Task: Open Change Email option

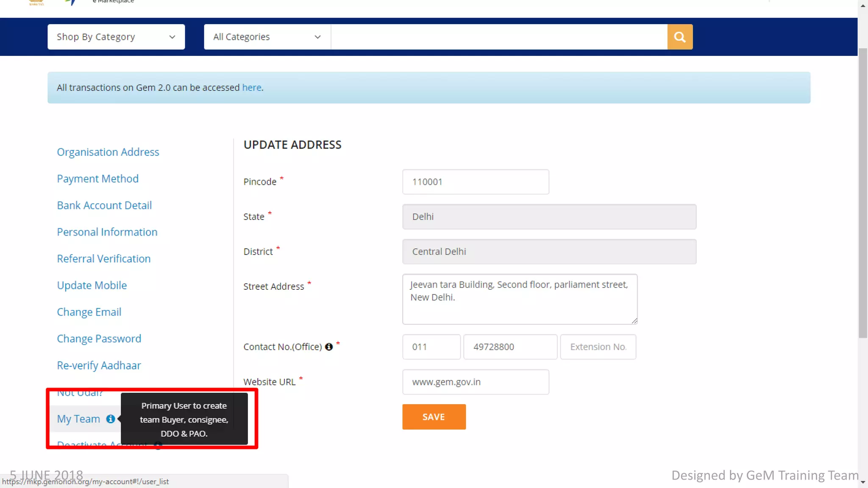Action: tap(89, 312)
